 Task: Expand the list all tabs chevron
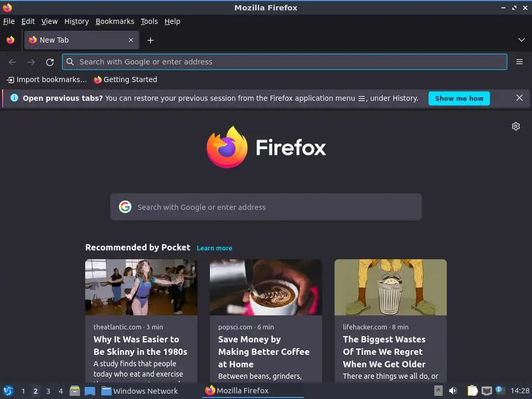click(522, 40)
